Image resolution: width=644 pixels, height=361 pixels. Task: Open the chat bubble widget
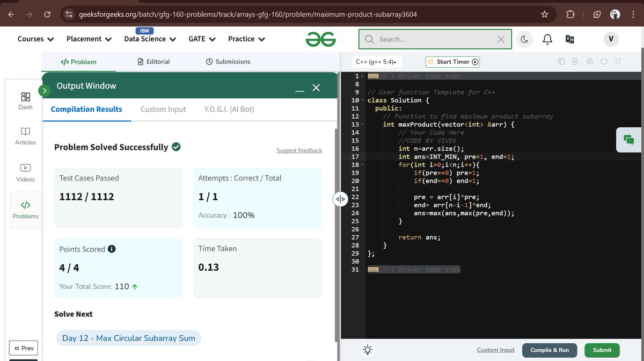pyautogui.click(x=629, y=140)
